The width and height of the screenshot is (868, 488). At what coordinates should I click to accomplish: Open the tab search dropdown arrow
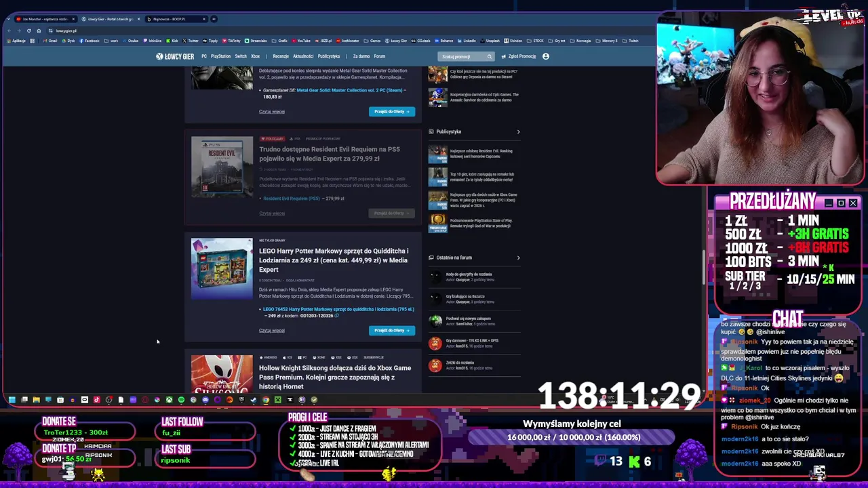[x=9, y=19]
